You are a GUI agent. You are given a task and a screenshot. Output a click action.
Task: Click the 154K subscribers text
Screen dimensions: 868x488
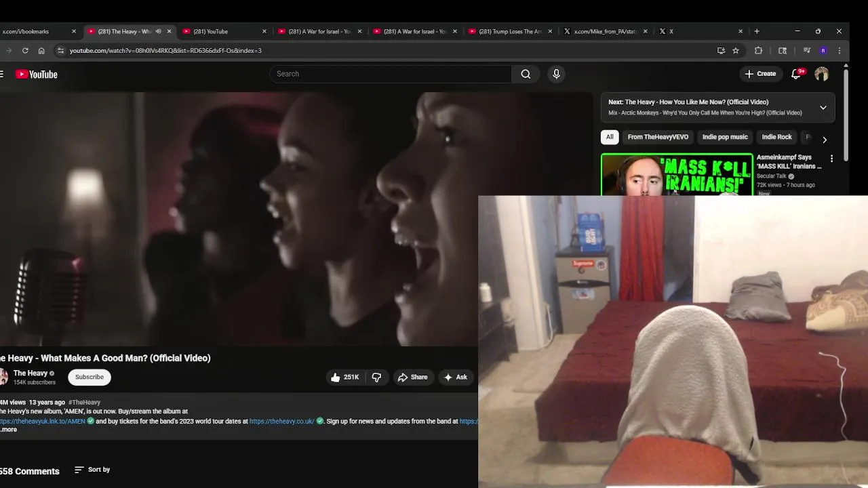35,382
